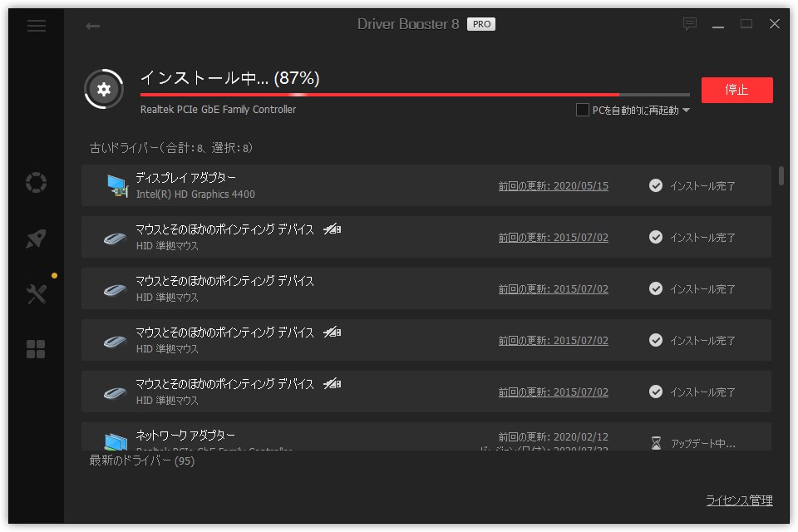Select the ネットワーク アダプター row title
The width and height of the screenshot is (798, 532).
coord(185,435)
